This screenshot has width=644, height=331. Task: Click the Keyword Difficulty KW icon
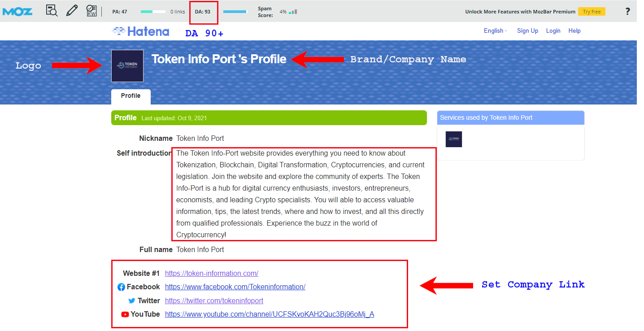92,10
